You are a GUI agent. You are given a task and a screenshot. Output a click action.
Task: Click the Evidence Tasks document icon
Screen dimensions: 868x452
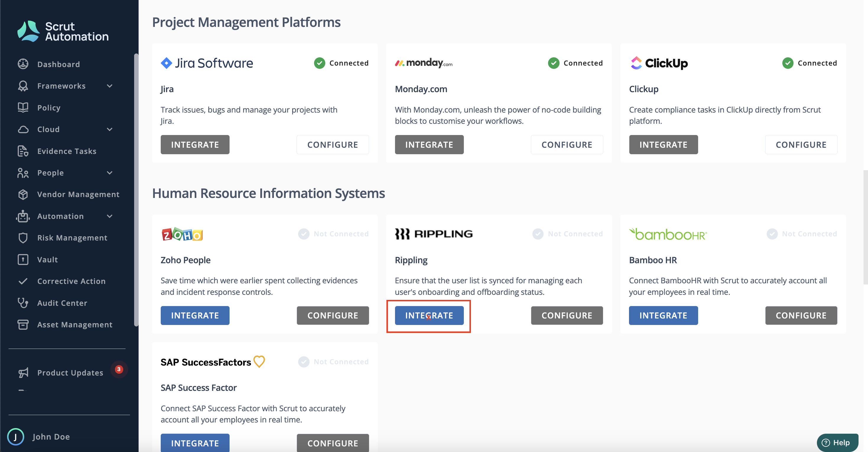pyautogui.click(x=23, y=151)
